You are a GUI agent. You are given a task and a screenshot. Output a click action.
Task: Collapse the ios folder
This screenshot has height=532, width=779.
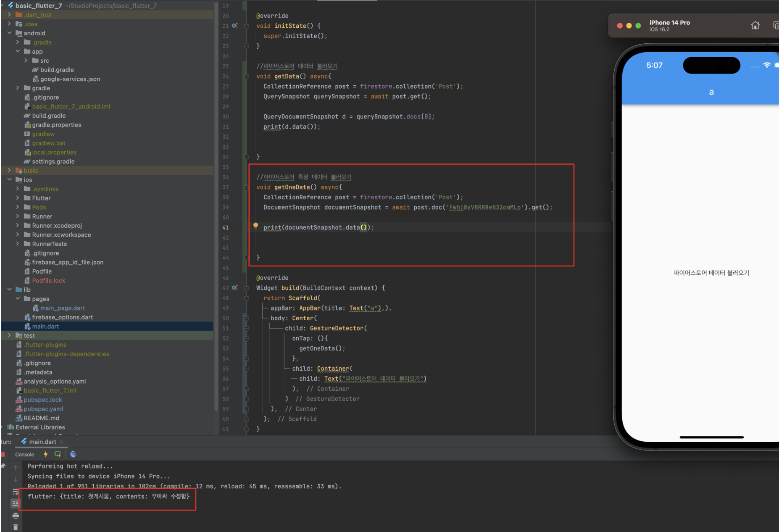point(9,180)
